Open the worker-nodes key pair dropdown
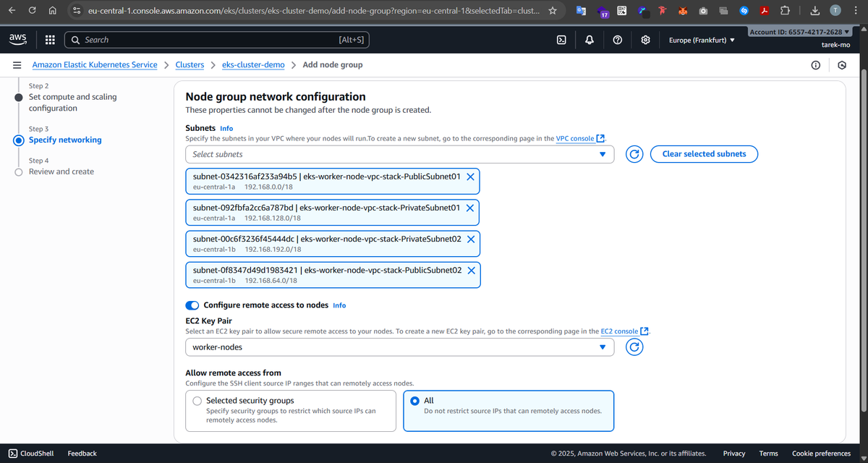The width and height of the screenshot is (868, 463). coord(400,347)
